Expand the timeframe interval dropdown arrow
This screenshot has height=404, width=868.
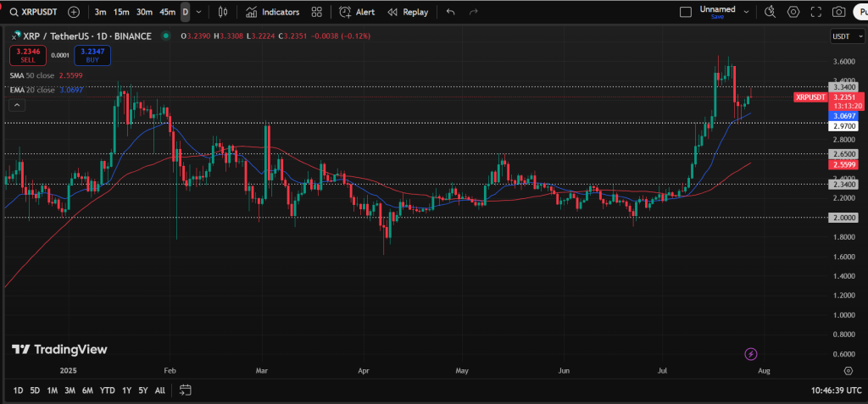click(198, 12)
